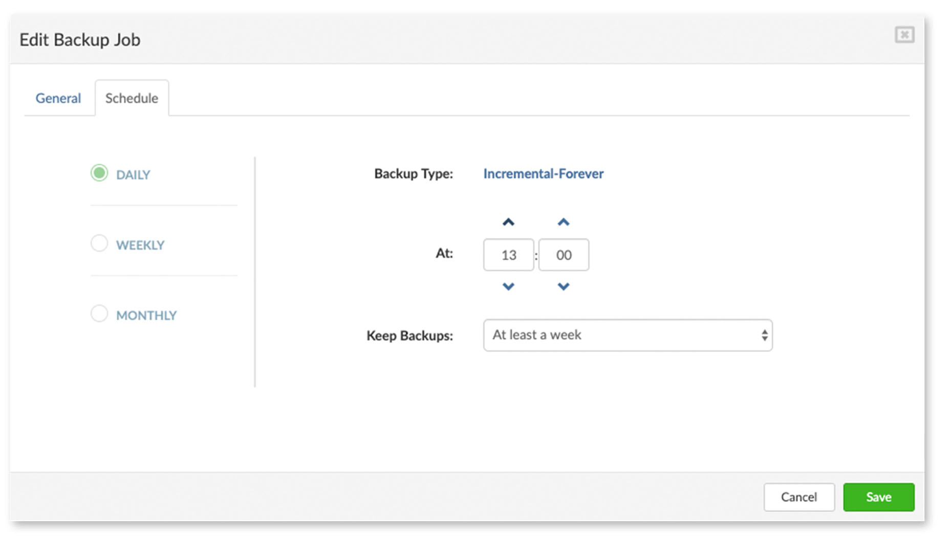The height and width of the screenshot is (560, 951).
Task: Click the MONTHLY label text
Action: tap(146, 316)
